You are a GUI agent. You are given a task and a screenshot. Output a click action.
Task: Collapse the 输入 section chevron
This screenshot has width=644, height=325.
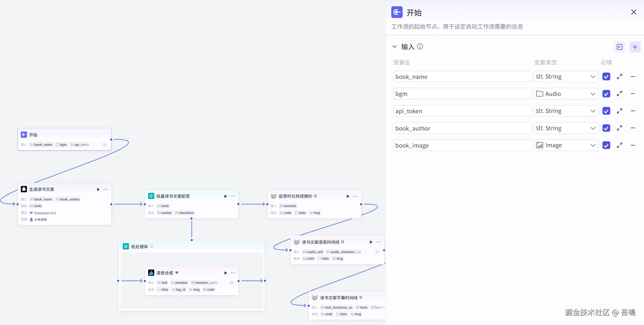pyautogui.click(x=395, y=47)
